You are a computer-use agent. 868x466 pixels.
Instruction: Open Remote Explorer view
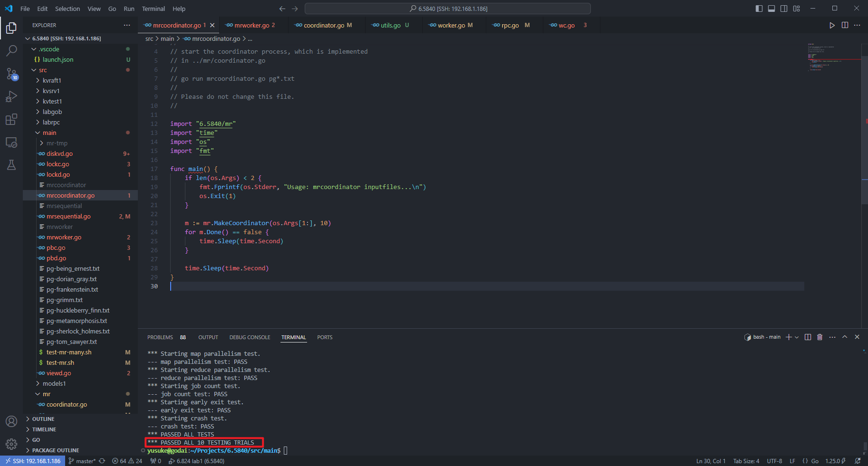point(11,142)
